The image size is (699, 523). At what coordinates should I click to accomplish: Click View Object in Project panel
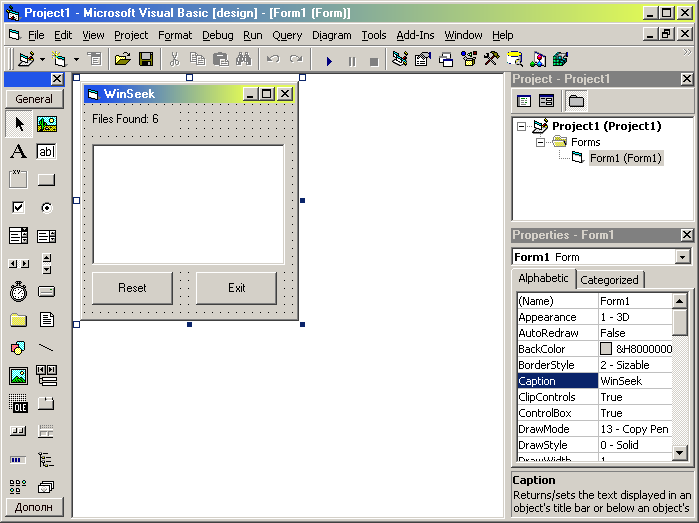[546, 101]
